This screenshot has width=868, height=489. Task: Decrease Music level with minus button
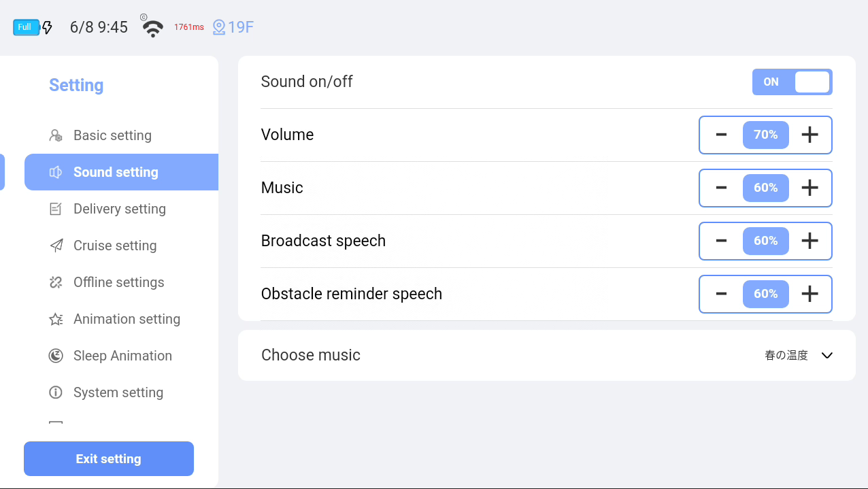point(721,188)
